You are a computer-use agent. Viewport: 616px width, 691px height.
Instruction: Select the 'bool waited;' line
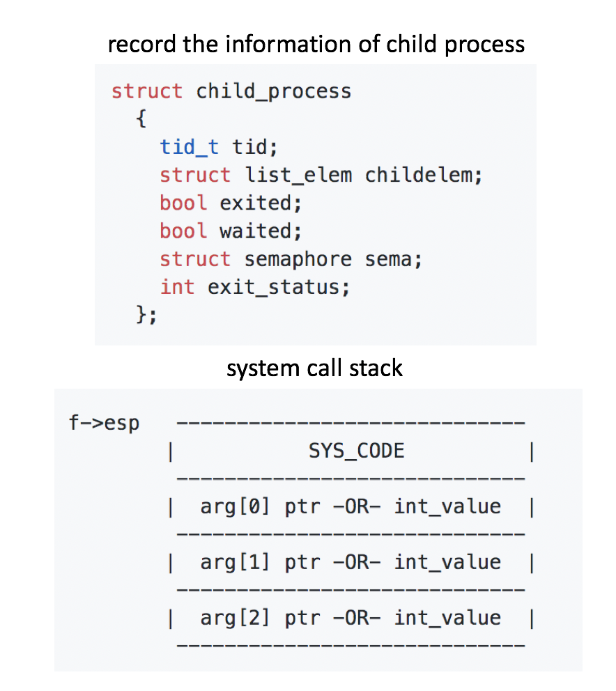coord(231,231)
